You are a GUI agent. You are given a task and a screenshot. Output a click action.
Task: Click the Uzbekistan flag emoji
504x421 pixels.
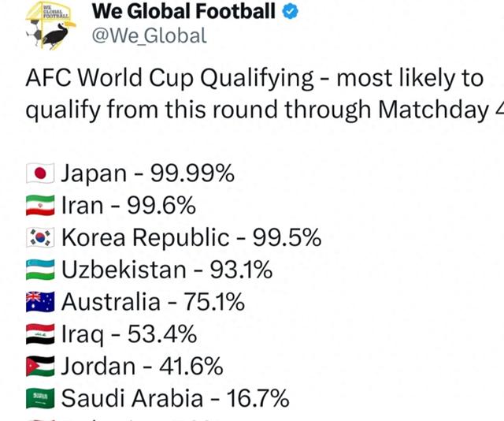[x=40, y=270]
